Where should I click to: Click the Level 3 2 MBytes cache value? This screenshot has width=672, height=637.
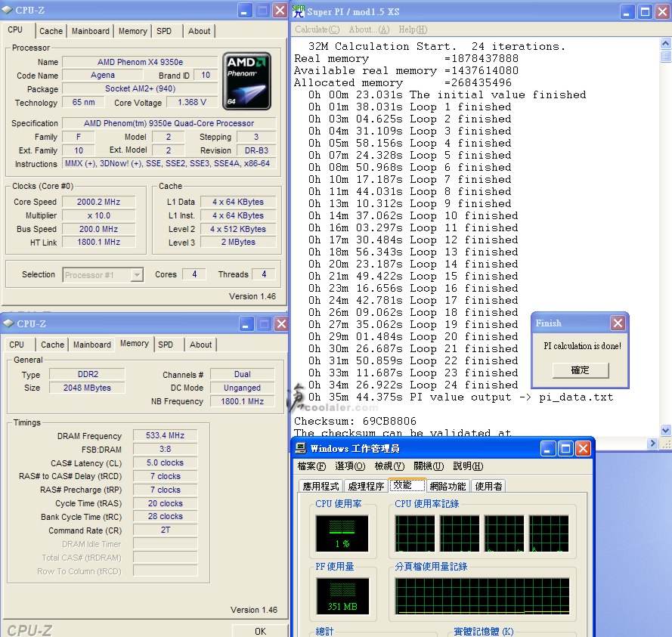(x=238, y=242)
